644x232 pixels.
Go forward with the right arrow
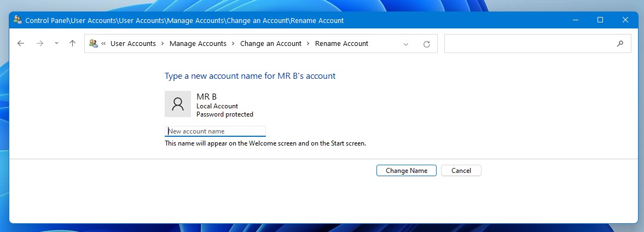(x=40, y=44)
